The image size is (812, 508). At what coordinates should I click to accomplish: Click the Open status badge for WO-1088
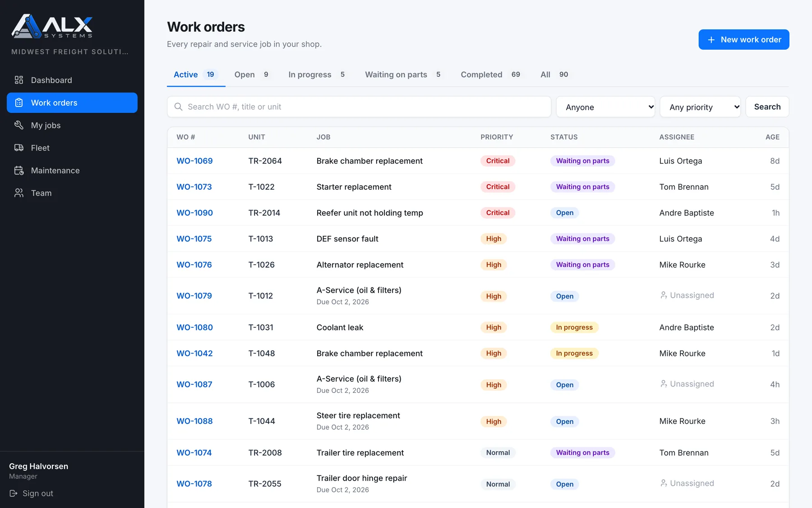click(x=565, y=422)
